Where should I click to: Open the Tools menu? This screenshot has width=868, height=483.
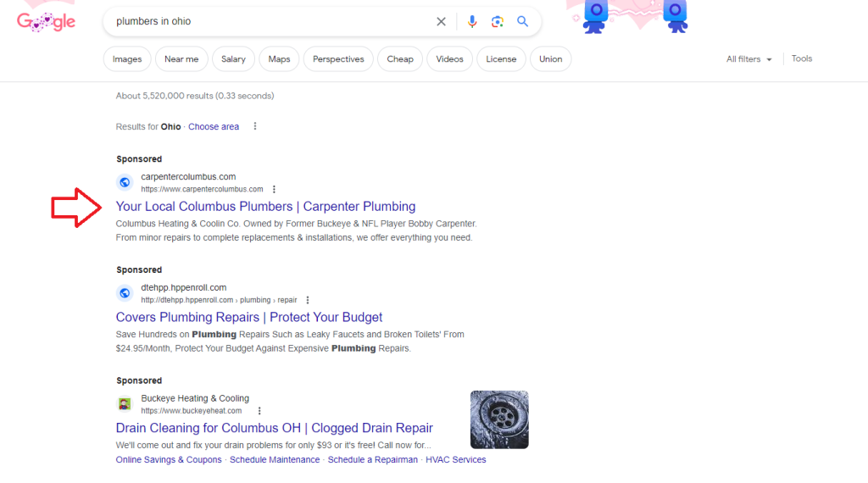pos(801,59)
